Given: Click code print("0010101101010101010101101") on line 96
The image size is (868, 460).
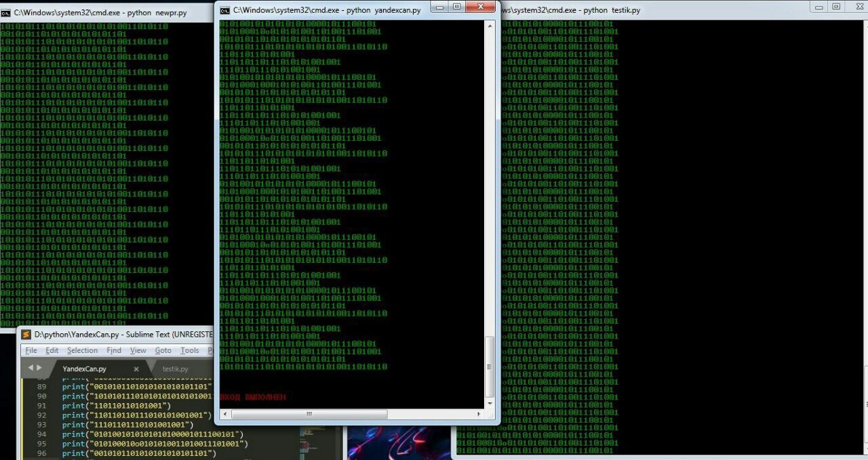Looking at the screenshot, I should tap(139, 453).
